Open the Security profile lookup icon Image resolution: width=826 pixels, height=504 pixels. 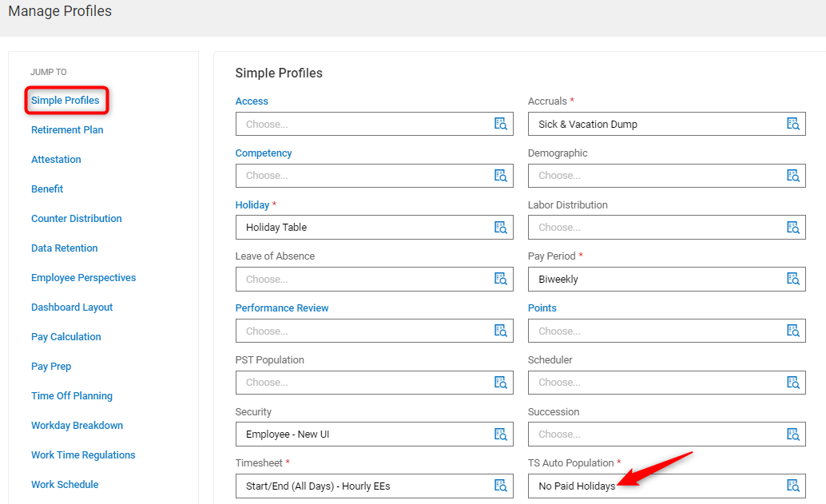[500, 434]
